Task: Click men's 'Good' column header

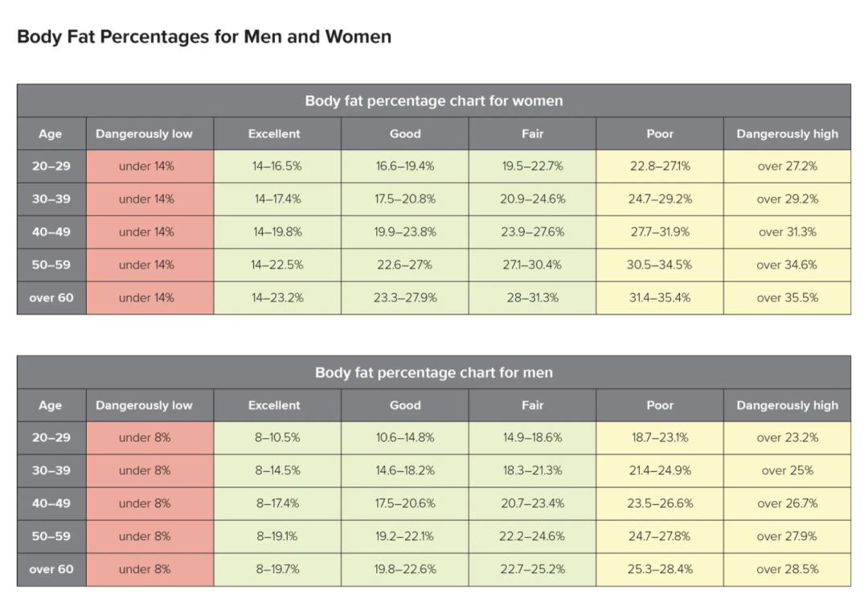Action: click(x=405, y=406)
